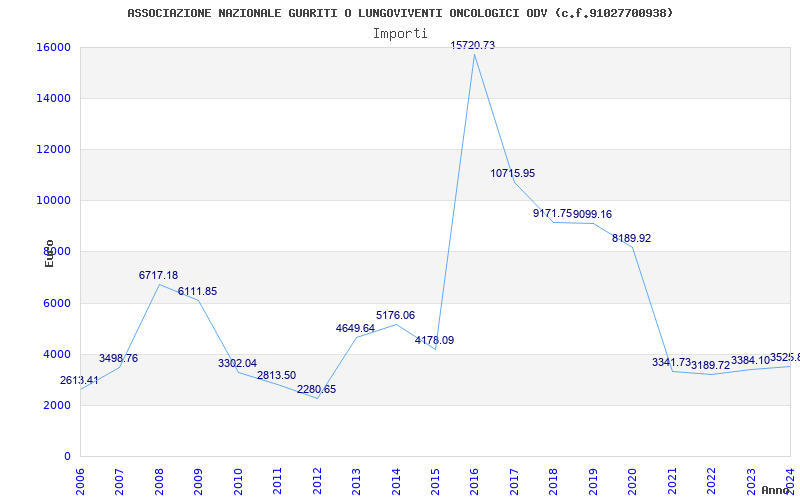Click the lowest value label 2280.65
The height and width of the screenshot is (500, 800).
(x=316, y=389)
